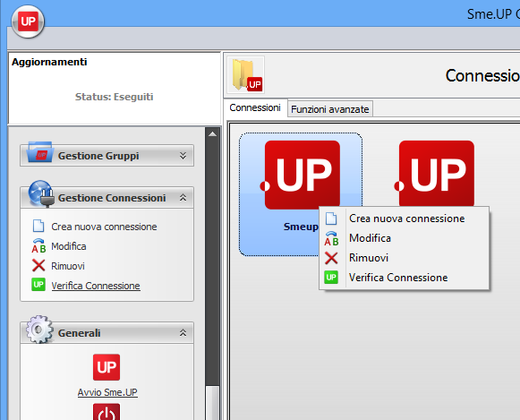Click green UP Verifica icon in sidebar
The image size is (520, 420).
point(38,285)
